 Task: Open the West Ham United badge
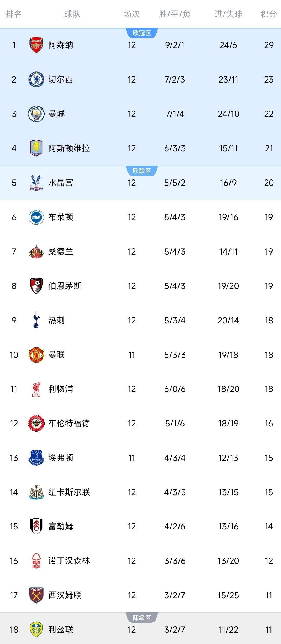click(36, 595)
